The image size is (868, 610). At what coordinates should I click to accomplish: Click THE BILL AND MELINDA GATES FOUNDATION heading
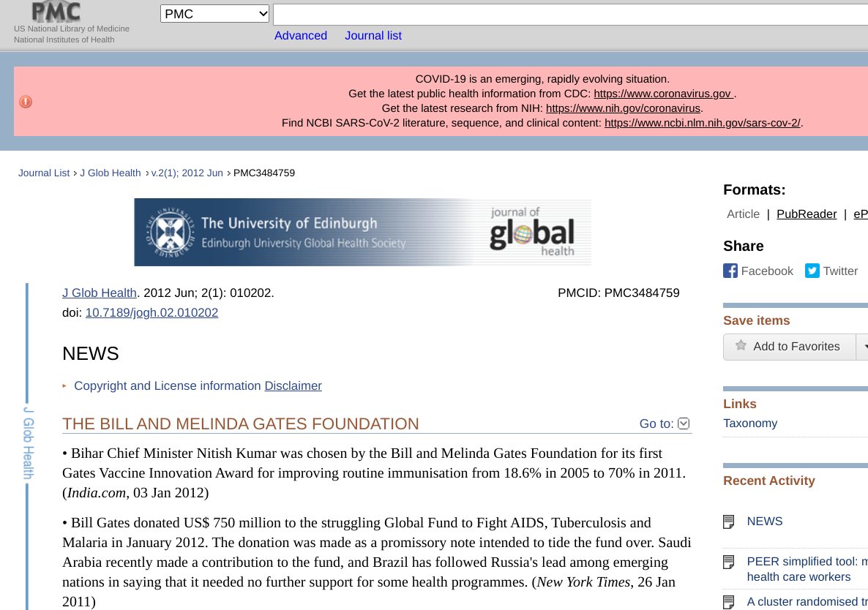pyautogui.click(x=240, y=423)
